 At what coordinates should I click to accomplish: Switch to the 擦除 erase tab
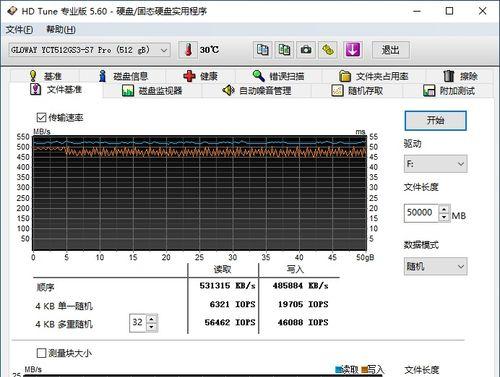460,76
